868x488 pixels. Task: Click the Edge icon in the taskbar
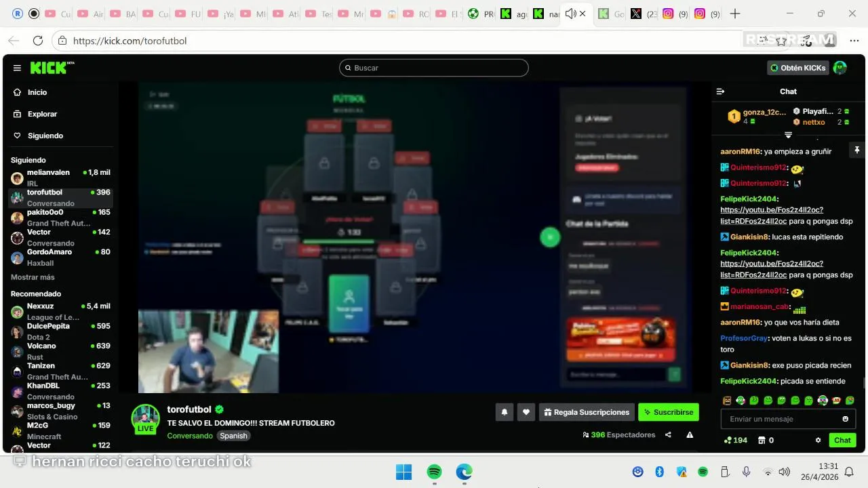tap(464, 472)
